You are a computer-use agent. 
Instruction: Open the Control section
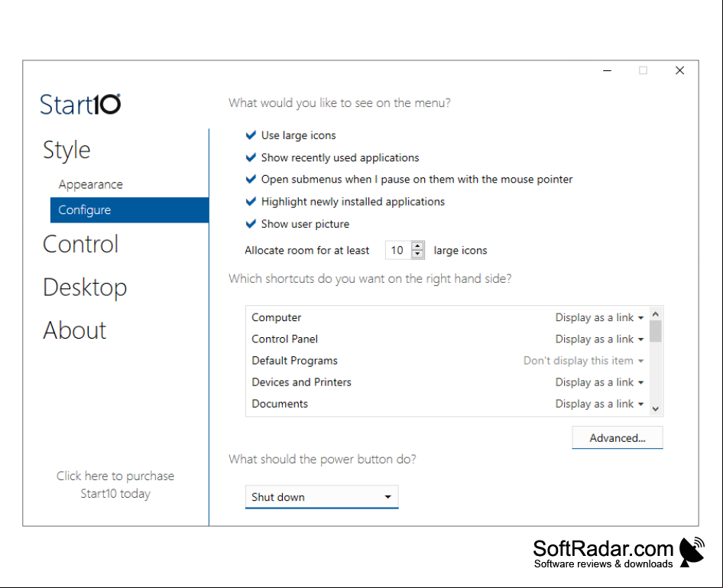point(81,244)
